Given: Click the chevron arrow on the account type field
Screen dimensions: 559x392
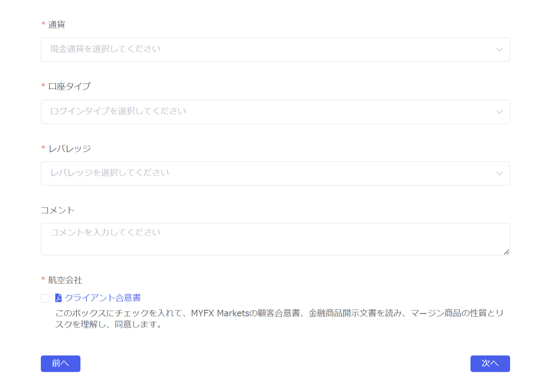Looking at the screenshot, I should 499,111.
